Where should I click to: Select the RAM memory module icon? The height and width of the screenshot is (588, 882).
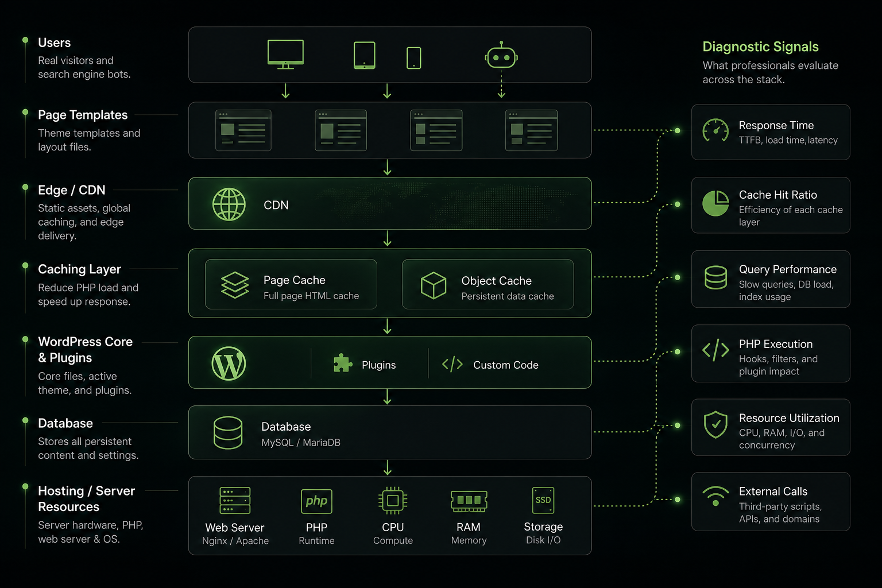click(469, 501)
